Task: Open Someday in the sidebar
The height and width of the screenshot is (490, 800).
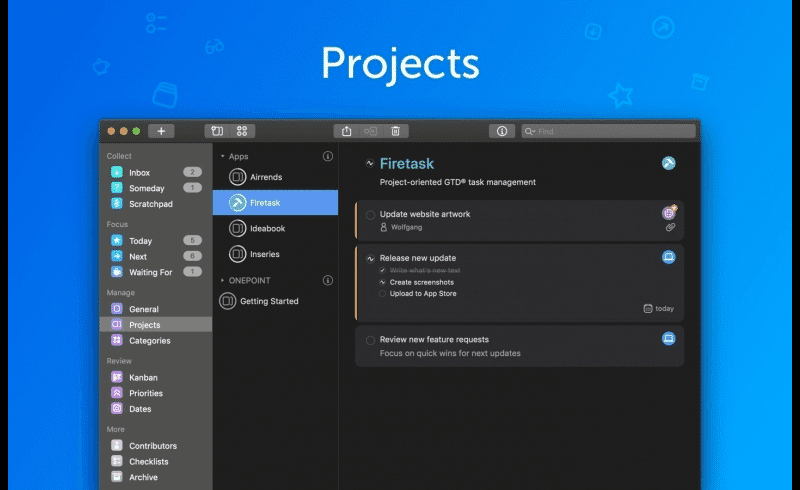Action: tap(156, 188)
